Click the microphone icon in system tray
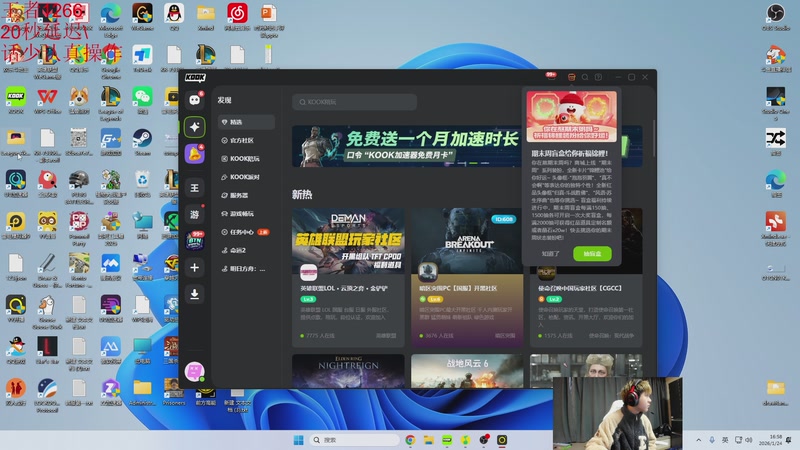800x450 pixels. (712, 440)
